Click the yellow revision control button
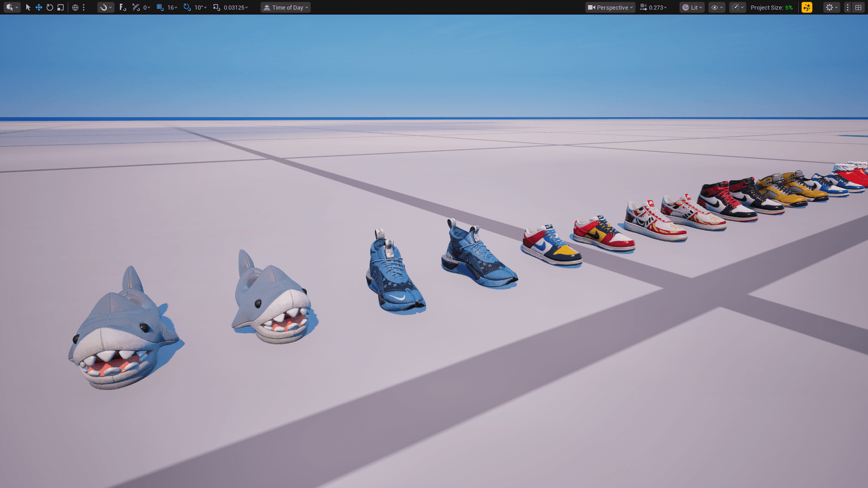This screenshot has width=868, height=488. pos(807,7)
